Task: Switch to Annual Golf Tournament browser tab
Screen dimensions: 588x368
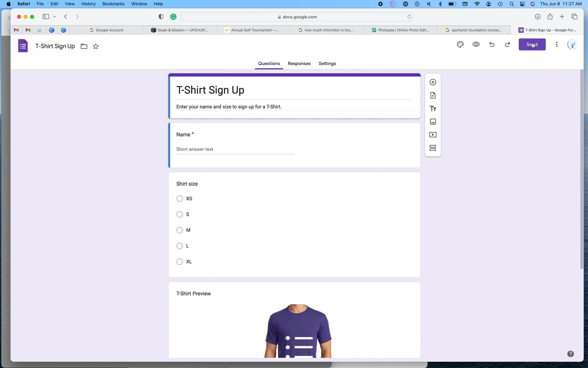Action: coord(253,30)
